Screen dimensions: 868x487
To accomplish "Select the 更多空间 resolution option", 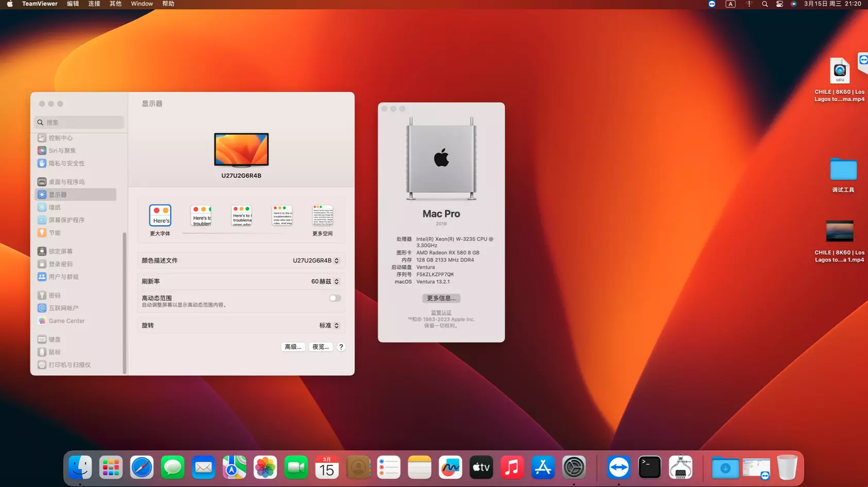I will 322,216.
